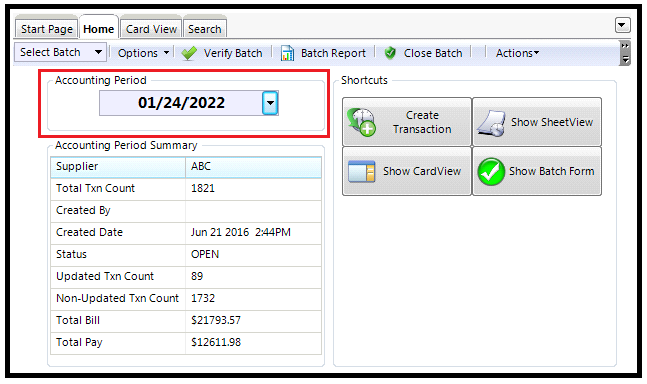Click the 1821 total count value
Viewport: 647px width, 384px height.
pyautogui.click(x=203, y=188)
